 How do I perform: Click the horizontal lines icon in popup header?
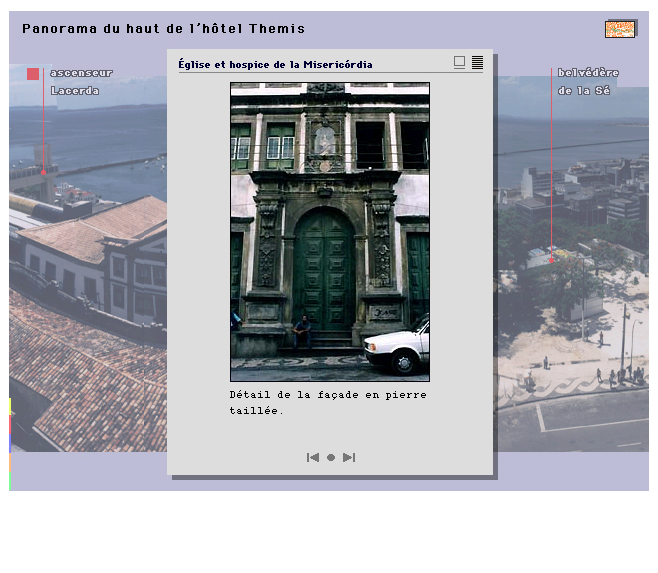pos(477,62)
